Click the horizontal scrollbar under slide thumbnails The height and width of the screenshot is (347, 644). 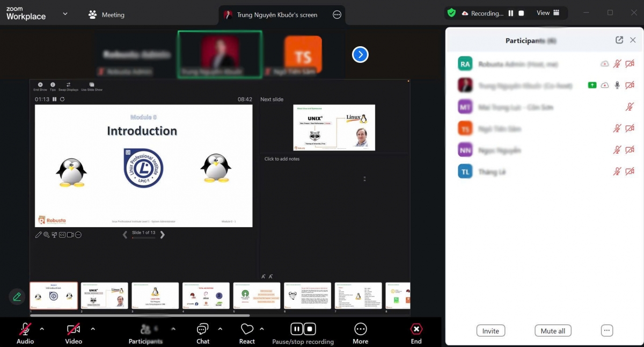140,315
